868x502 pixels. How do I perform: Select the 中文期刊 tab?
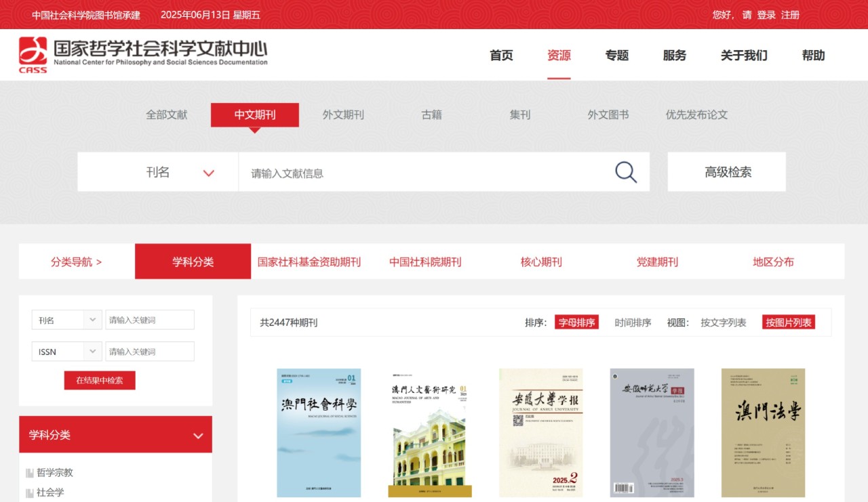click(255, 115)
